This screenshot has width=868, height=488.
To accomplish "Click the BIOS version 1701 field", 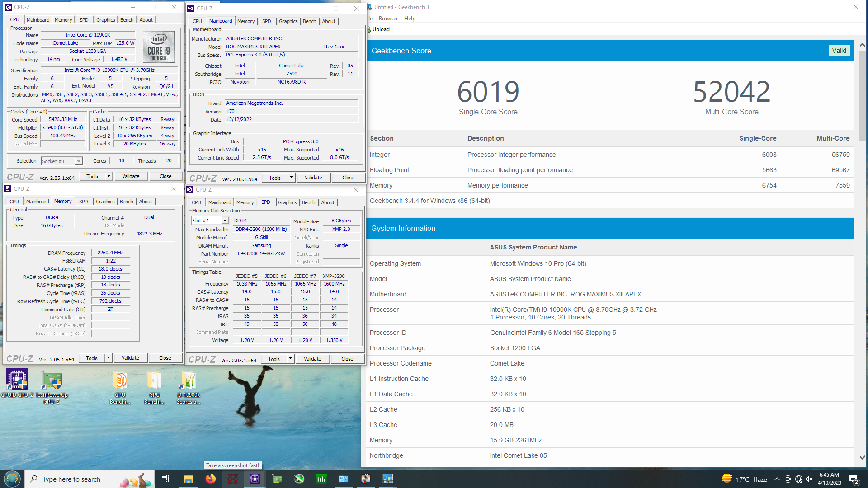I will (x=292, y=111).
